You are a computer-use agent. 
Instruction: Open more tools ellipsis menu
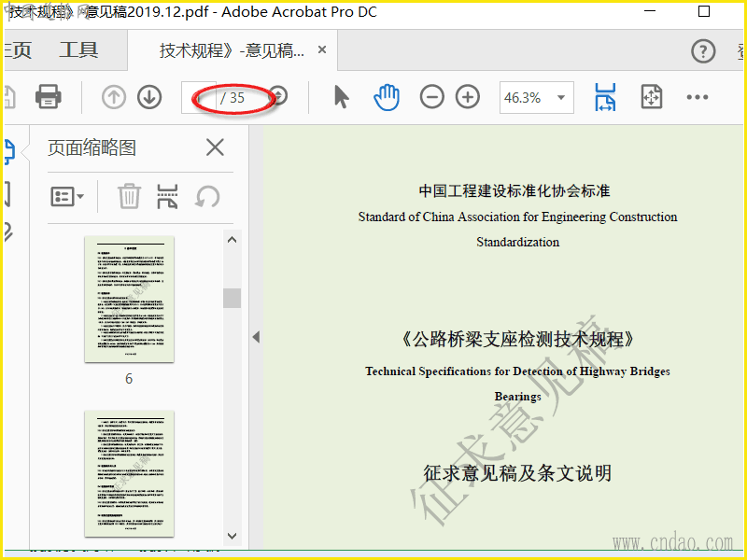[x=697, y=97]
